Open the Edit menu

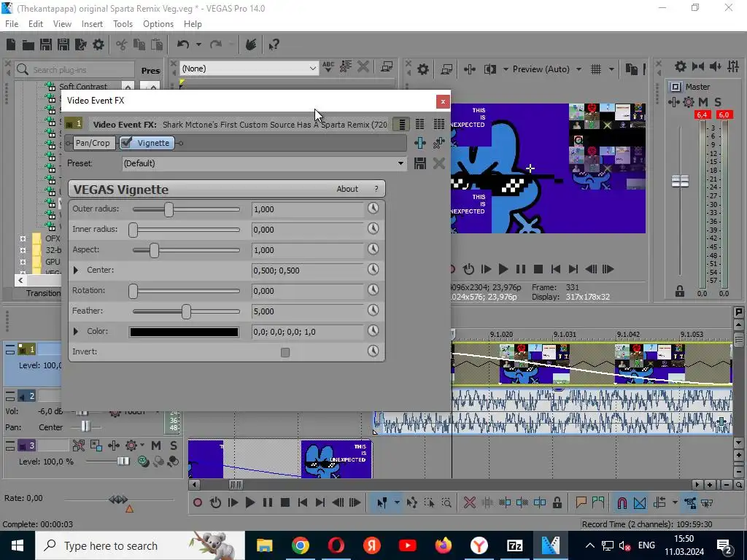pyautogui.click(x=36, y=24)
